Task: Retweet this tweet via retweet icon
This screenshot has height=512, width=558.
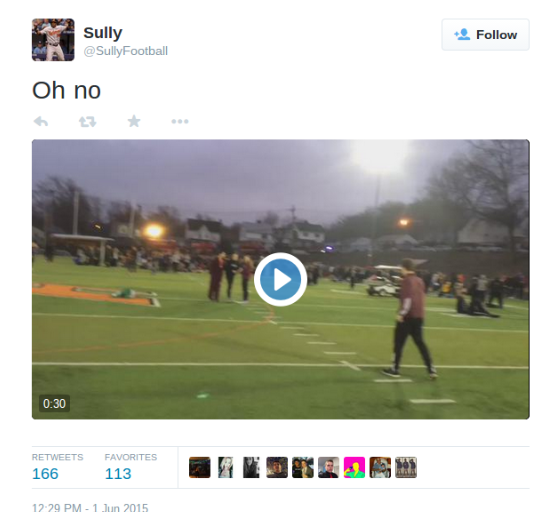Action: (x=88, y=122)
